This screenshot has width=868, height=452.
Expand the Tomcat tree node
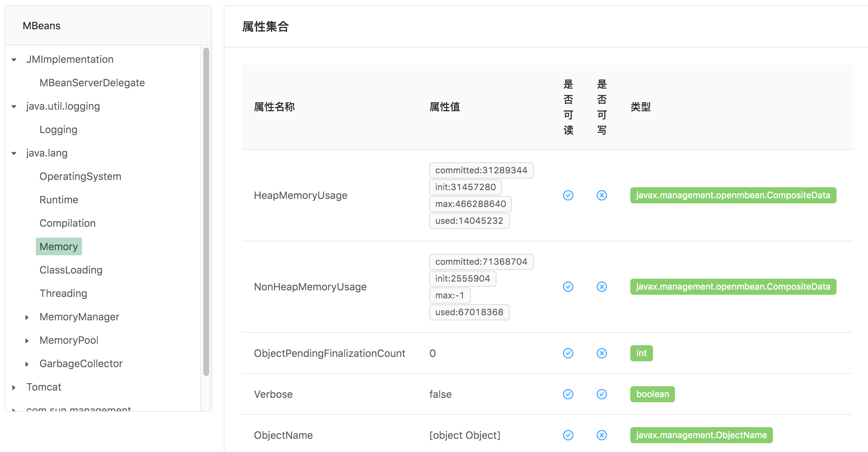coord(14,387)
